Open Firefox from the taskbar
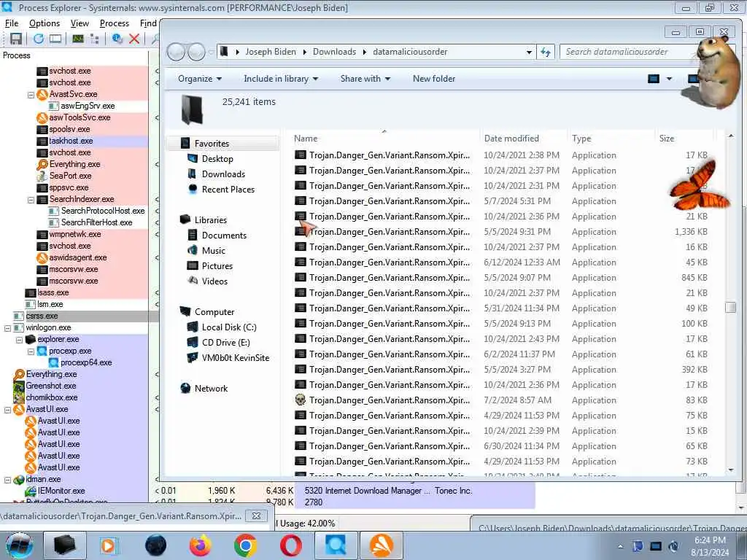 coord(200,545)
